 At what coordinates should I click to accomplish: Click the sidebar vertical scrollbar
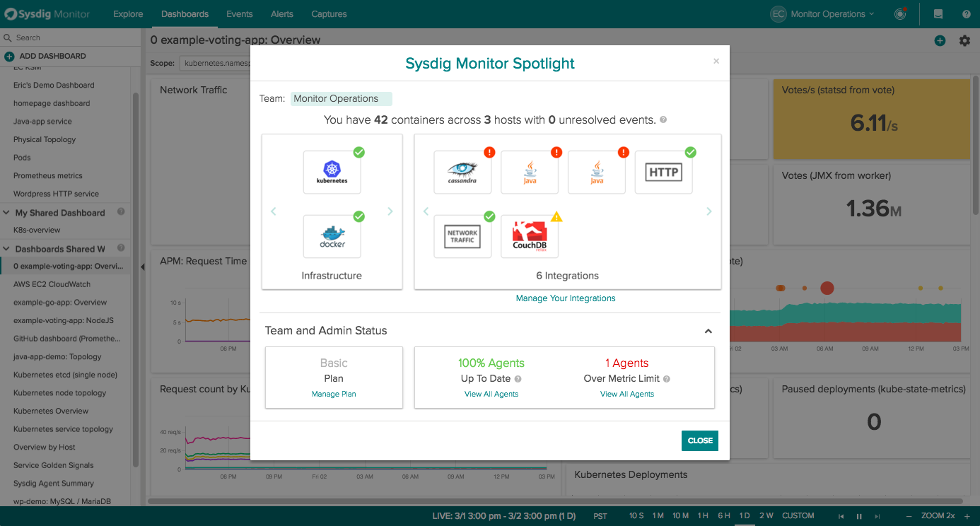[136, 279]
